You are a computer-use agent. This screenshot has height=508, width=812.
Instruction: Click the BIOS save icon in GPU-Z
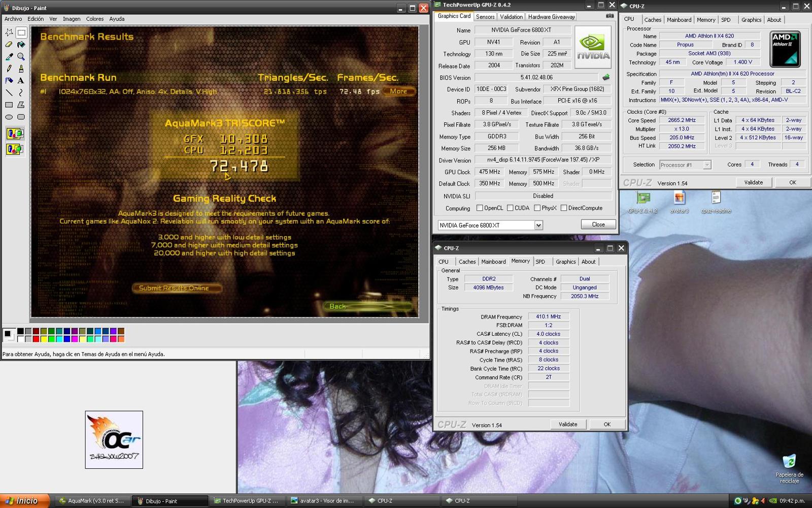click(605, 78)
